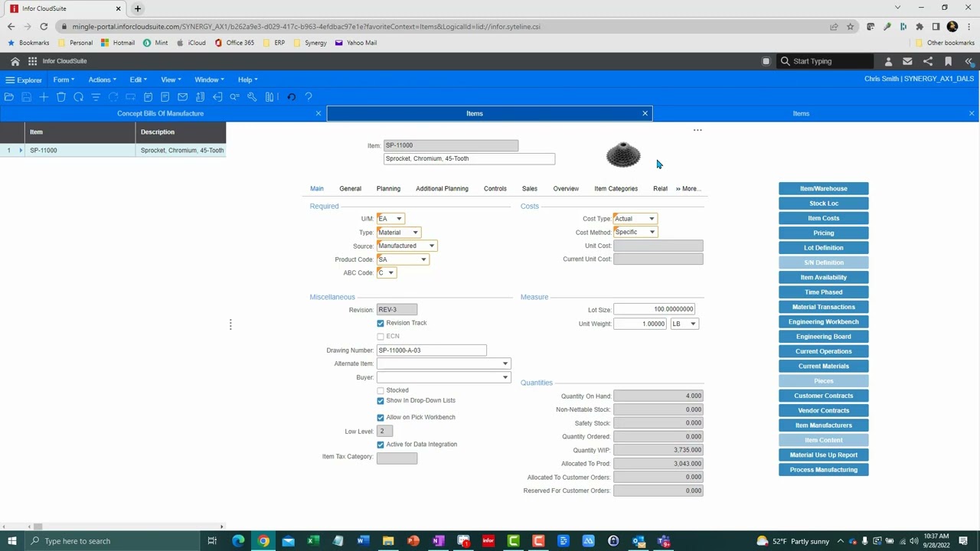
Task: Switch to Concept Bills Of Manufacture form tab
Action: [x=160, y=113]
